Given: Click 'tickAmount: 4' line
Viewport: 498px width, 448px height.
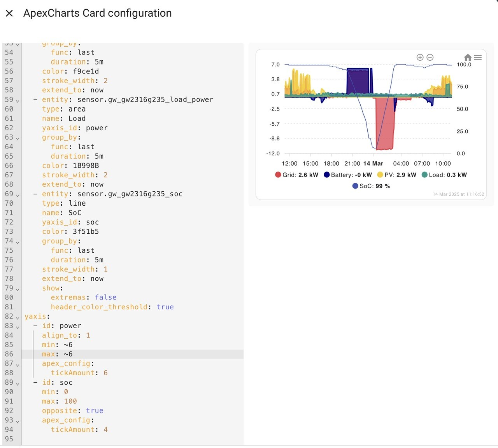Looking at the screenshot, I should [x=79, y=430].
